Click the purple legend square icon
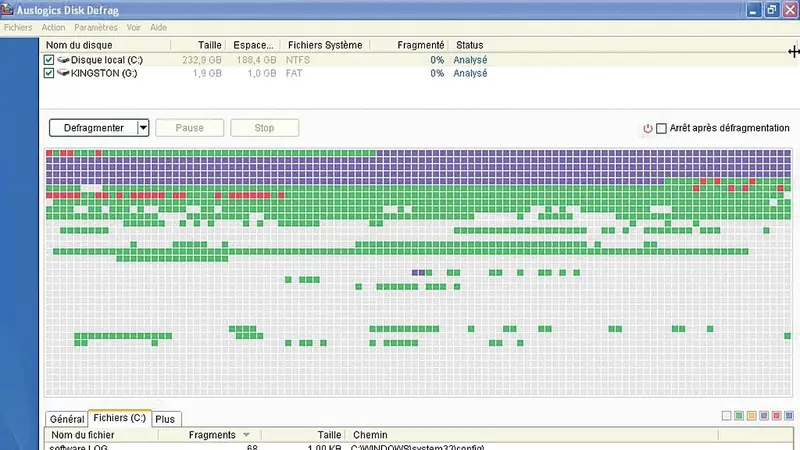This screenshot has height=450, width=800. [764, 416]
